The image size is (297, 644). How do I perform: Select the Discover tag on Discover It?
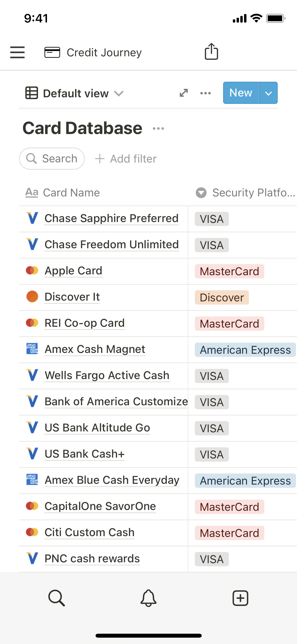(222, 297)
